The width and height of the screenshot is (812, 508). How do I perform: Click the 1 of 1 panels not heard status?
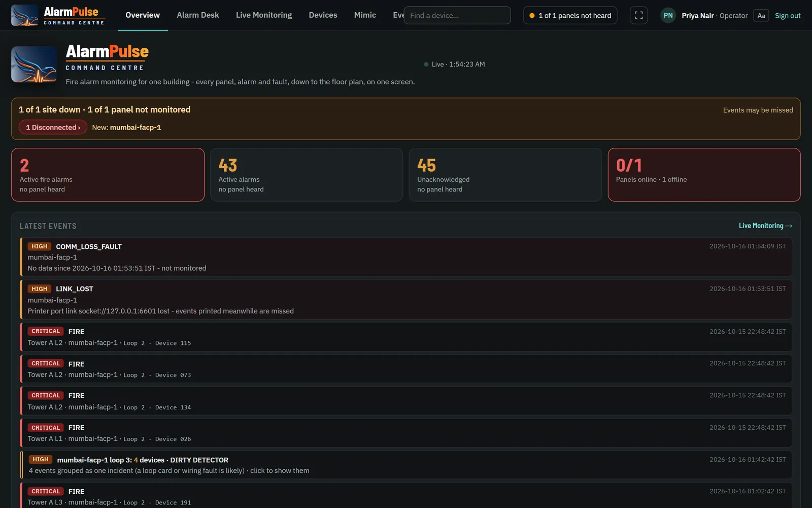pos(570,15)
